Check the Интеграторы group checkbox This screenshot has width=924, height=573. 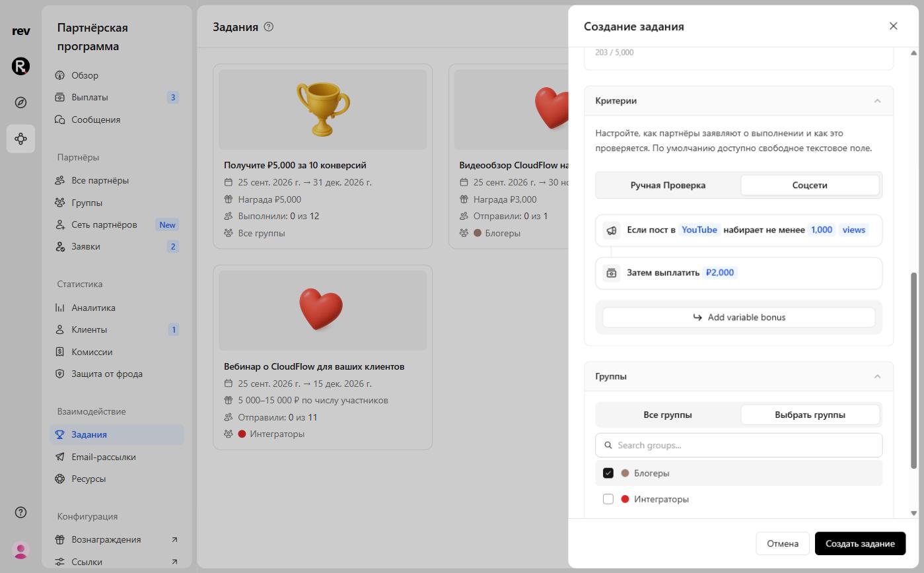pyautogui.click(x=608, y=499)
